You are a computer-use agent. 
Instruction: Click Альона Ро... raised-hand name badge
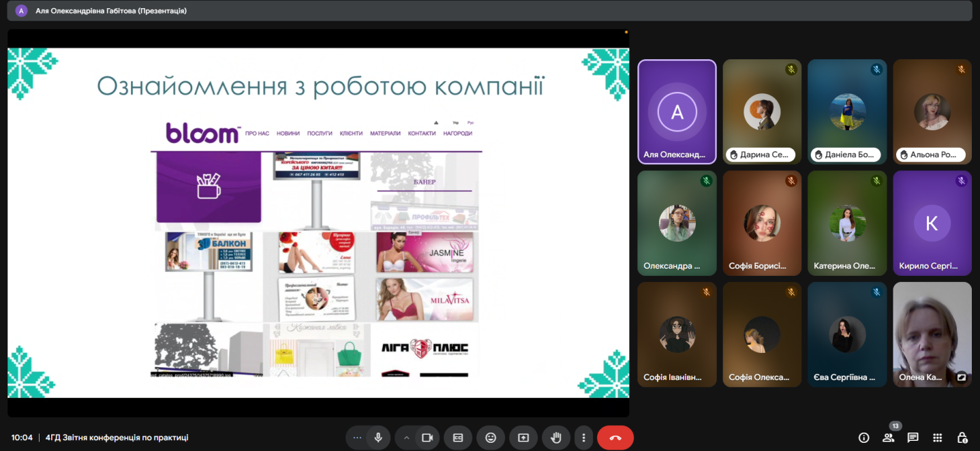[930, 155]
